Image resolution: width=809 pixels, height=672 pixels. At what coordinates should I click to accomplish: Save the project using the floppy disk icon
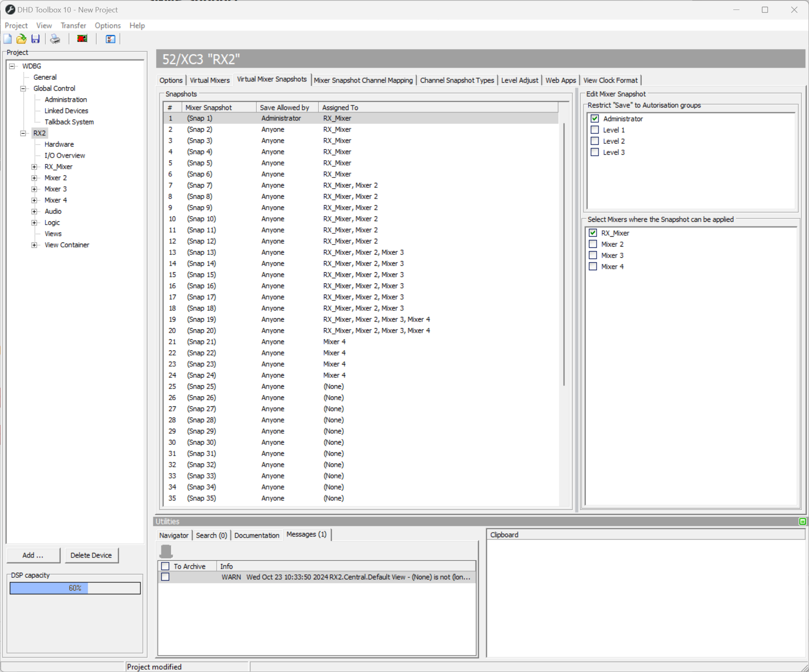[x=35, y=38]
